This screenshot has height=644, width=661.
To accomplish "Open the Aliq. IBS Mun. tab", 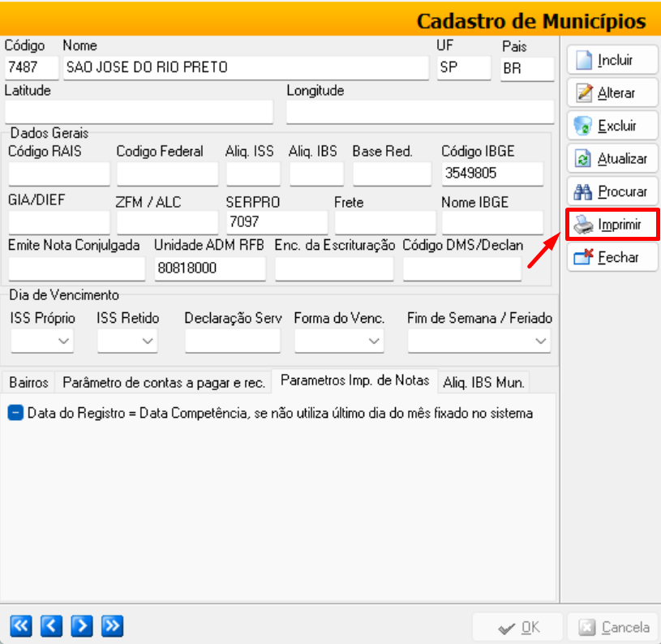I will 484,382.
